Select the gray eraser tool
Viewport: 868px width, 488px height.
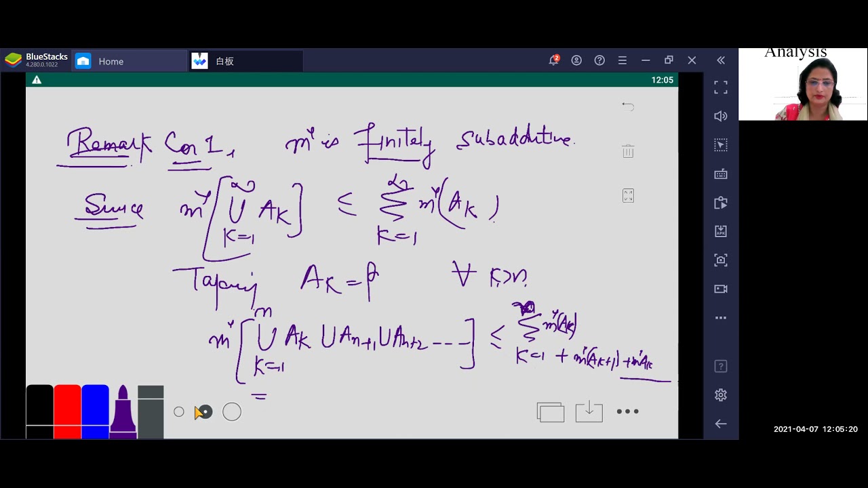[x=151, y=411]
